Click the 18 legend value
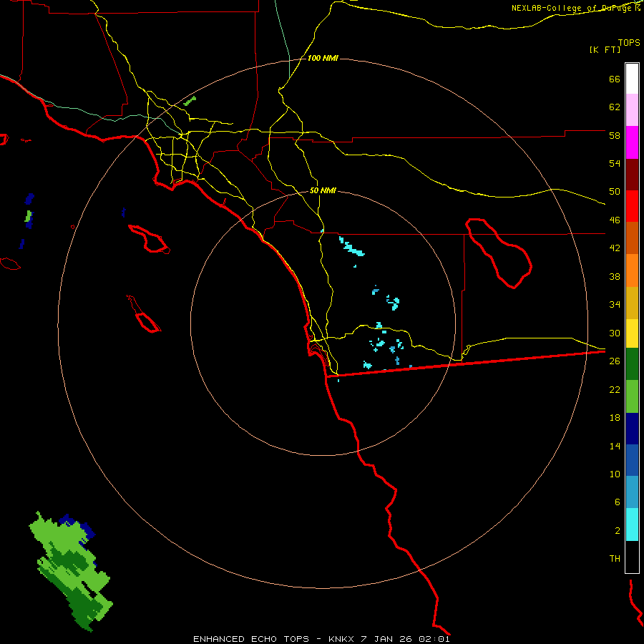 pos(615,418)
